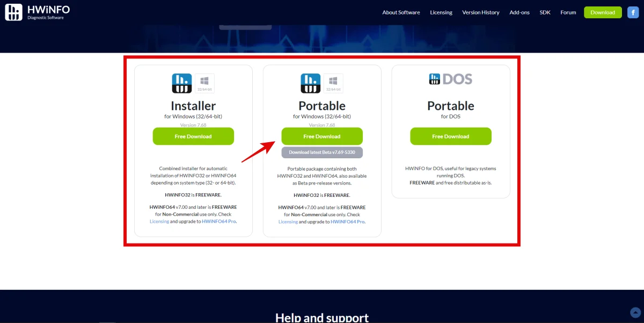Open the Licensing menu item
This screenshot has width=644, height=323.
[441, 12]
